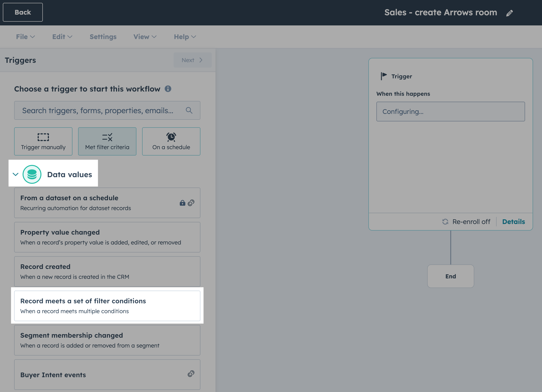Click the Back button
The image size is (542, 392).
[x=23, y=12]
